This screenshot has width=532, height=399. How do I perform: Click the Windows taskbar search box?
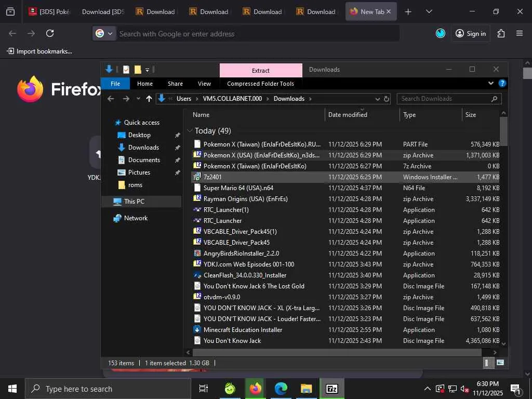click(108, 389)
